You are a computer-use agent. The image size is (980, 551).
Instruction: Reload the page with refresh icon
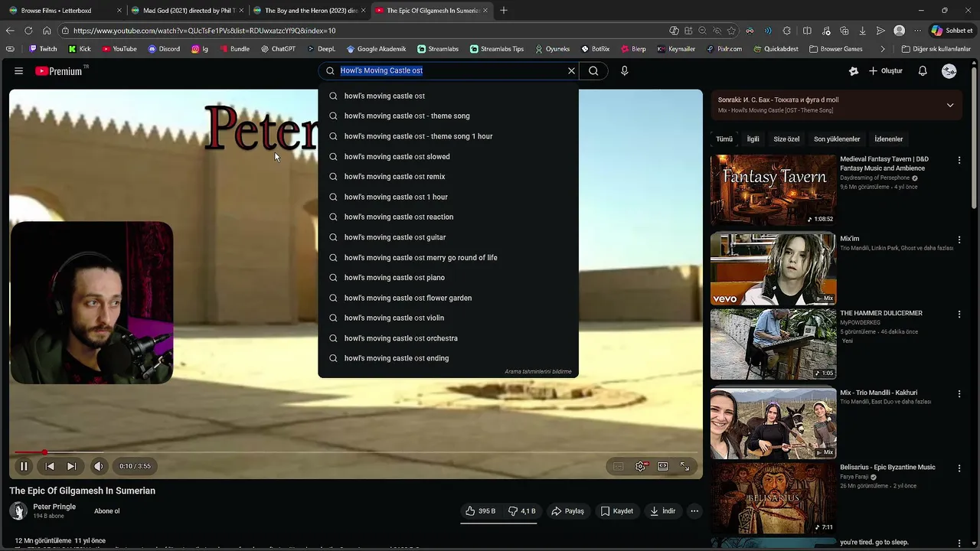28,31
